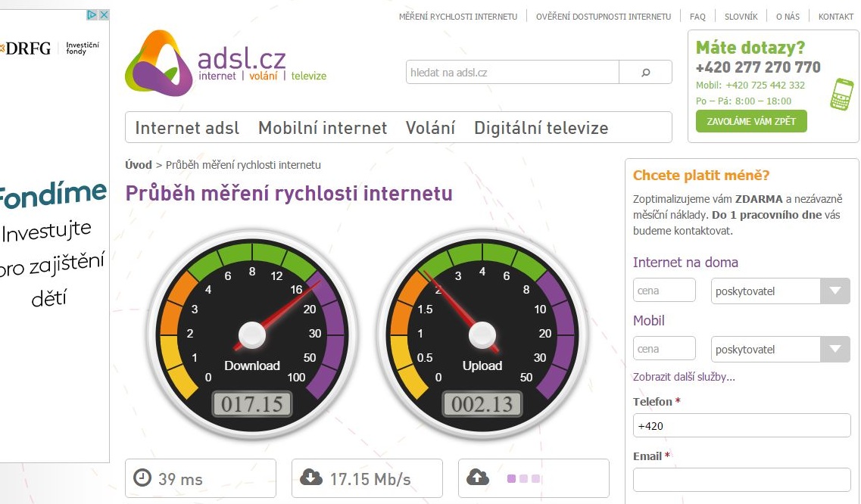Click the Telefon input field
Viewport: 861px width, 504px height.
[x=741, y=425]
